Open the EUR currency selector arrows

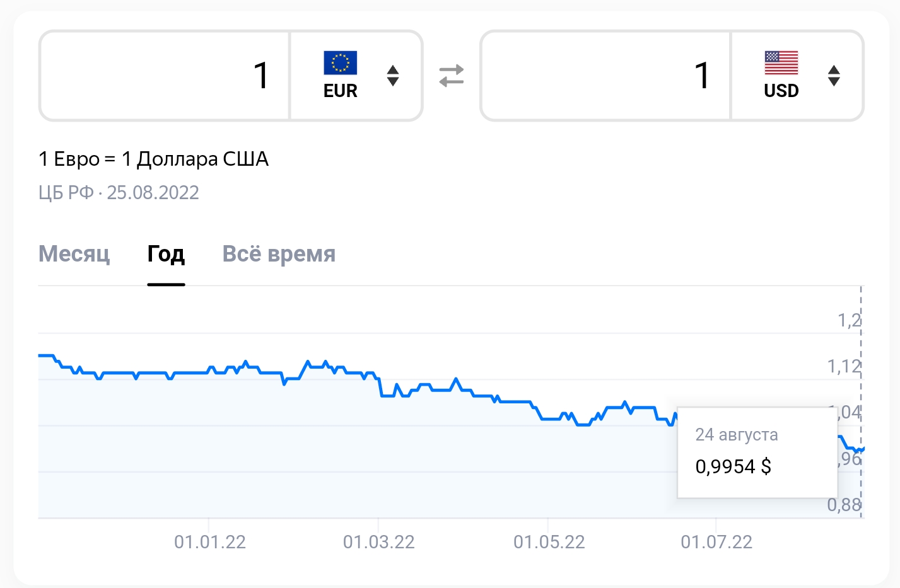click(393, 76)
